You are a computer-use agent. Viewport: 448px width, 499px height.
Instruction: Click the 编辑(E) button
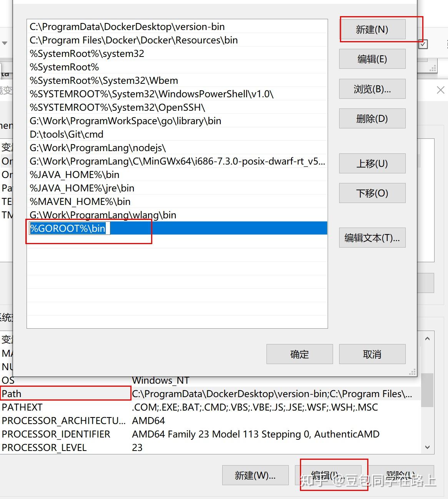[x=372, y=59]
